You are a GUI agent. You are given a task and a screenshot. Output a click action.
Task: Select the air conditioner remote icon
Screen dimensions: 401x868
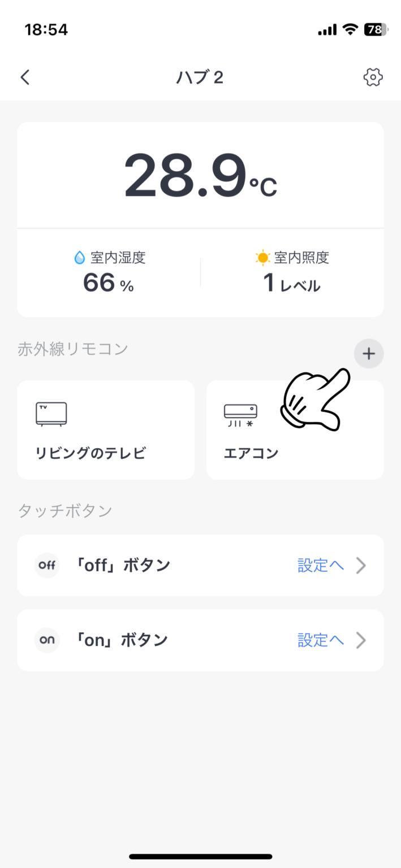(x=240, y=411)
